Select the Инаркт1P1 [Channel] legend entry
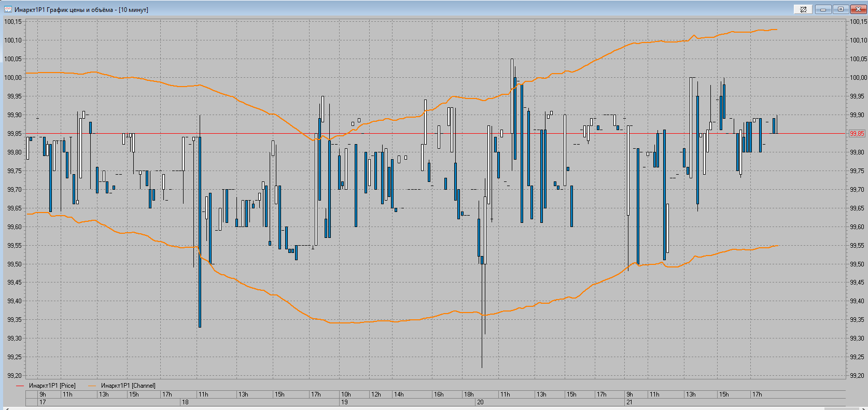 pyautogui.click(x=128, y=386)
